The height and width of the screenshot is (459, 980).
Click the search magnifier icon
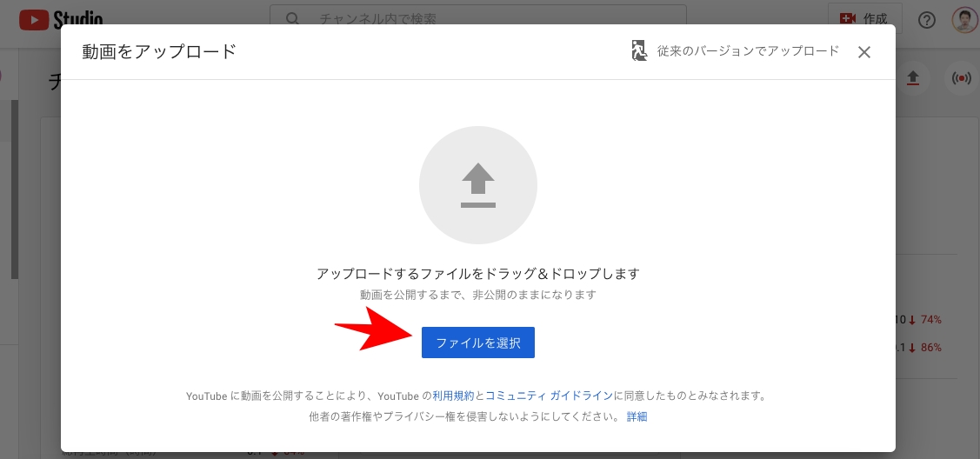(292, 19)
